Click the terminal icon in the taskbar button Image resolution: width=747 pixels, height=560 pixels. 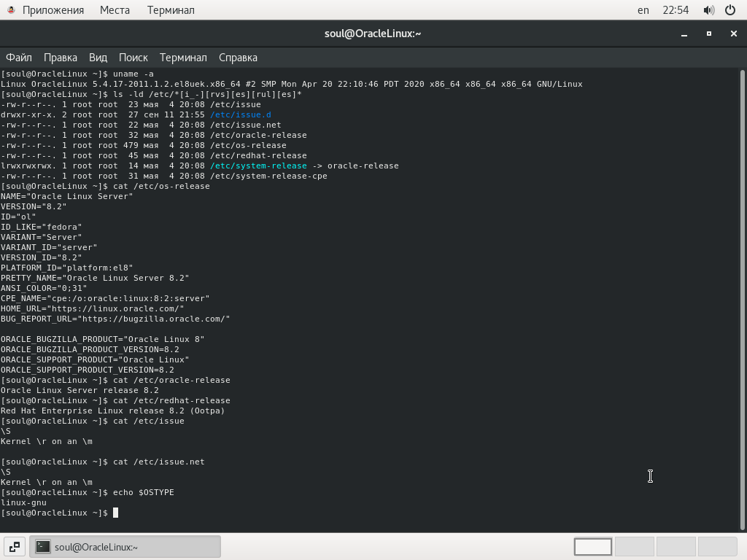(x=43, y=547)
